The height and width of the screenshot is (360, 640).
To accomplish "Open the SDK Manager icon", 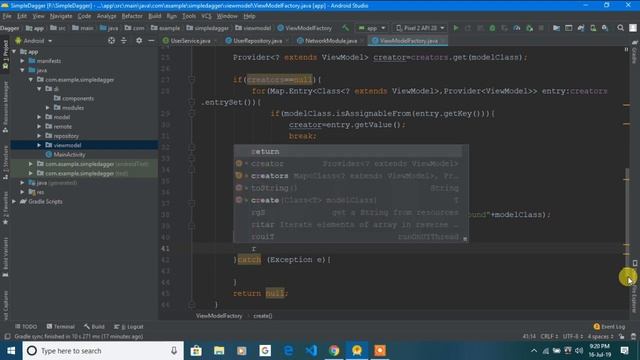I will 605,28.
